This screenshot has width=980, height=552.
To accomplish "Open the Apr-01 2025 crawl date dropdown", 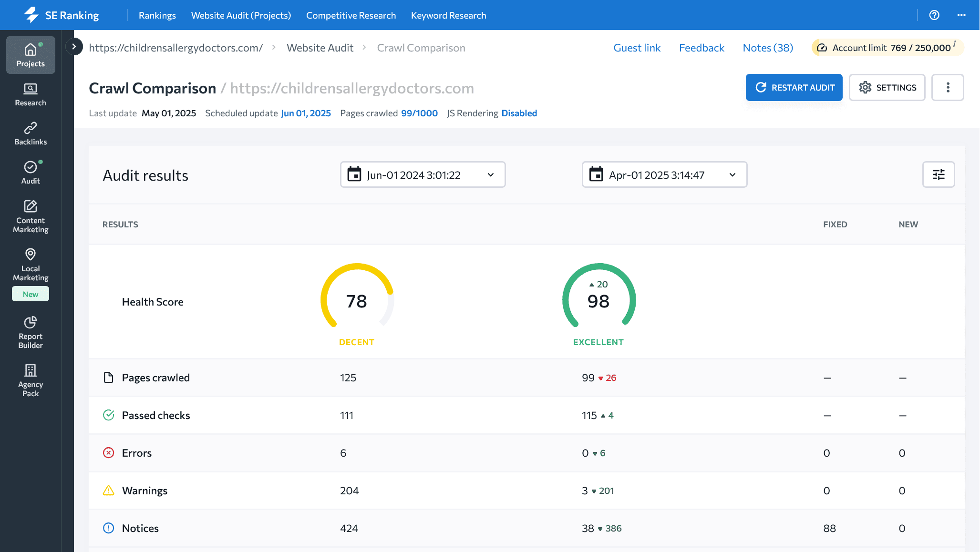I will pos(664,175).
